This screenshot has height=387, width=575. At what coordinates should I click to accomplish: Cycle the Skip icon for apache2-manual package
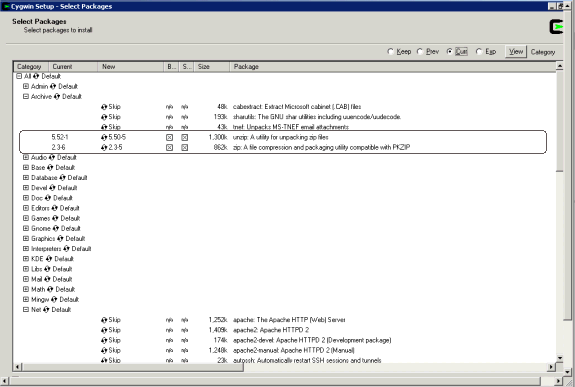pos(104,350)
